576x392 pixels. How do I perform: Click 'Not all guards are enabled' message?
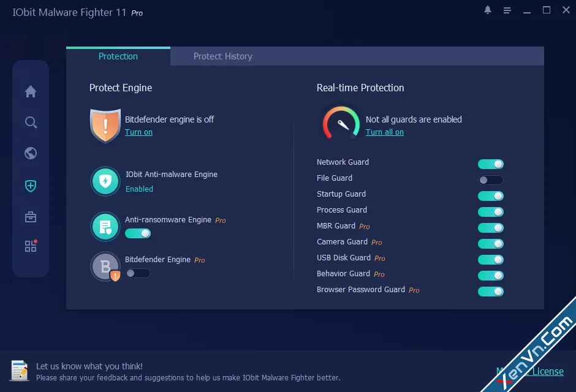coord(414,119)
